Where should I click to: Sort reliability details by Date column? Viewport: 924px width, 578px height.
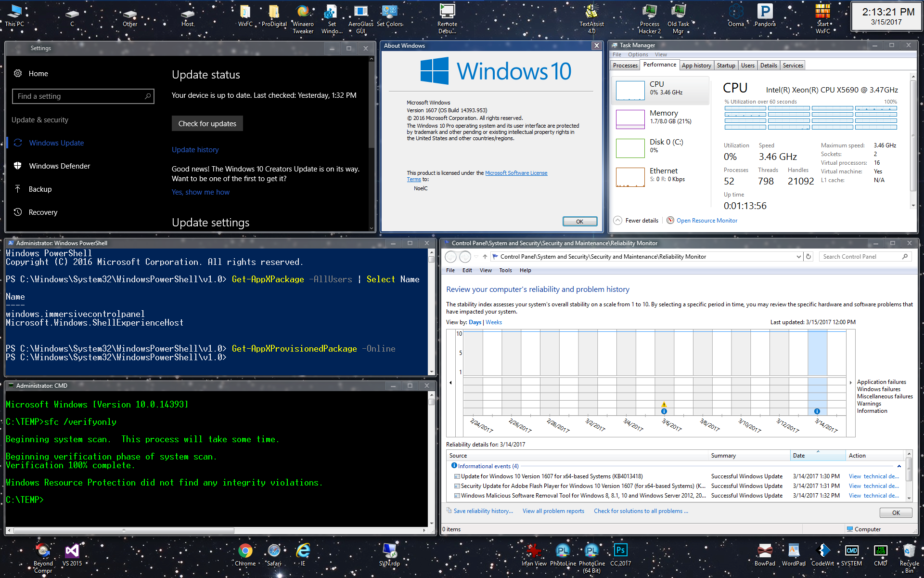click(x=818, y=455)
